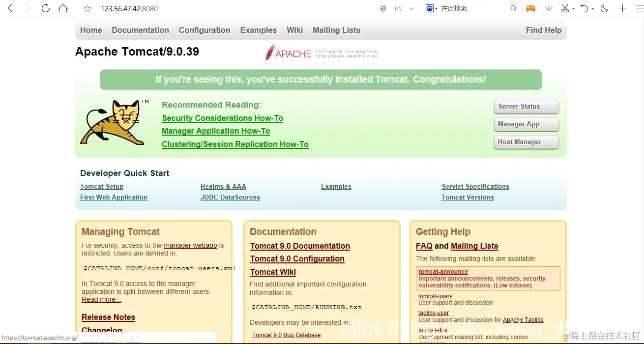Switch to IE compatibility mode icon
This screenshot has height=344, width=644.
[x=383, y=8]
